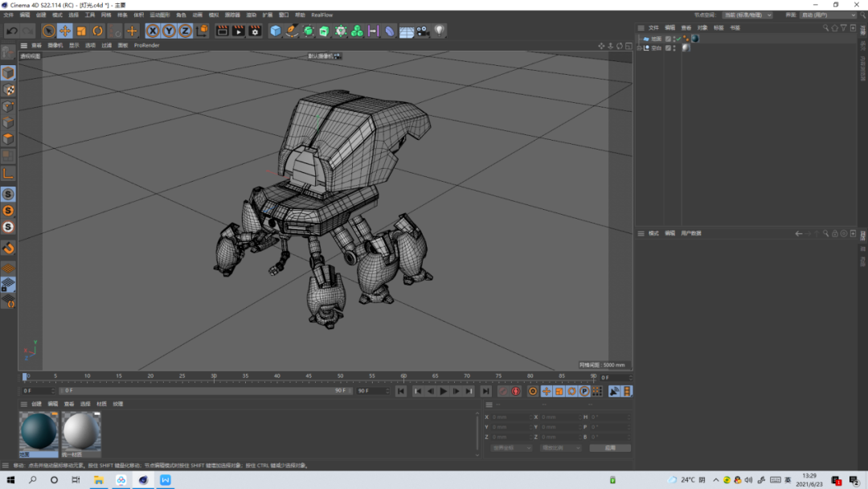The height and width of the screenshot is (489, 868).
Task: Open Render Settings gear clapperboard
Action: pyautogui.click(x=255, y=31)
